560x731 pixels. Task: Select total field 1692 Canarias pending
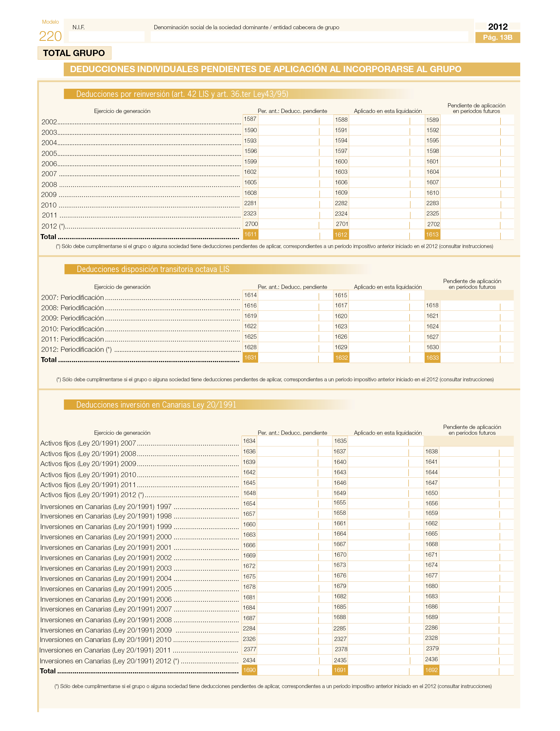point(477,670)
